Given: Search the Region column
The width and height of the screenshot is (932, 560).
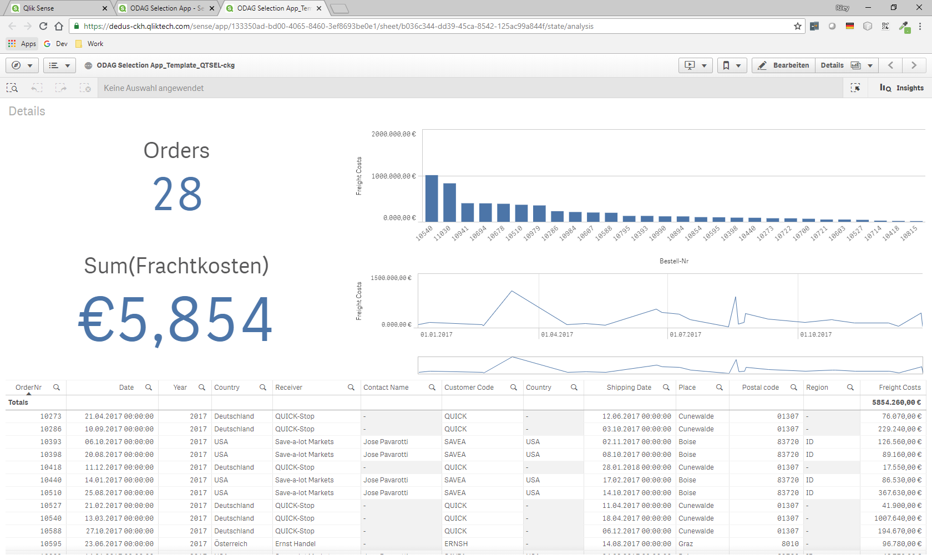Looking at the screenshot, I should (x=850, y=388).
